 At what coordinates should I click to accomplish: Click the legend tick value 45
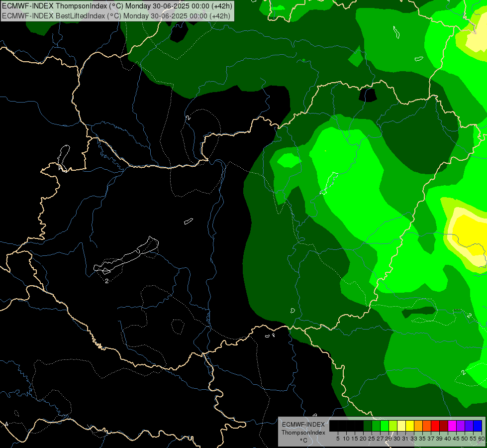coord(456,439)
